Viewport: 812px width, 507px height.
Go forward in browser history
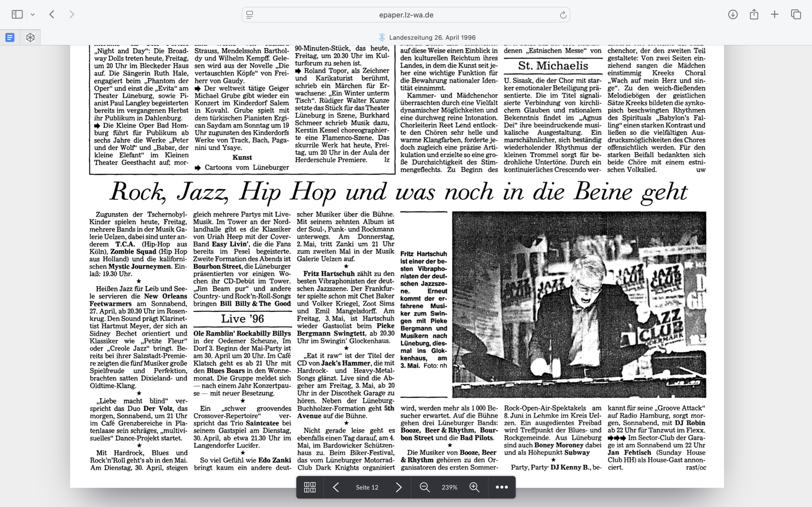(x=71, y=15)
